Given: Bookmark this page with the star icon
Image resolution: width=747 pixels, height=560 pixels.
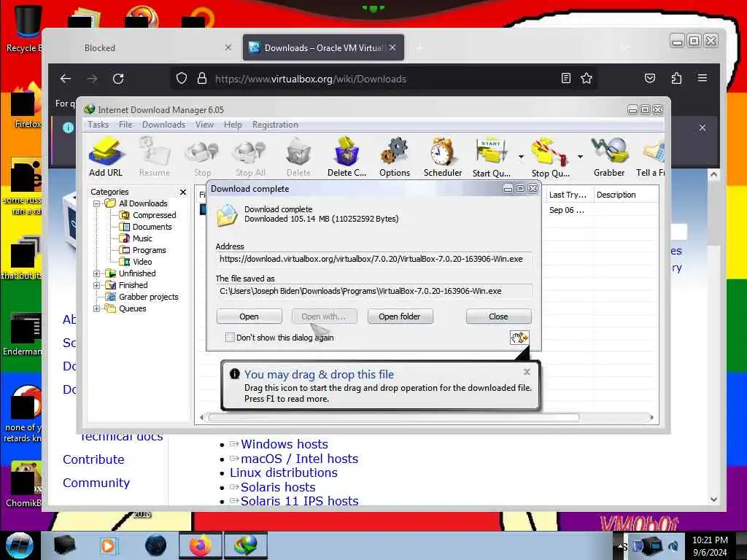Looking at the screenshot, I should 587,79.
